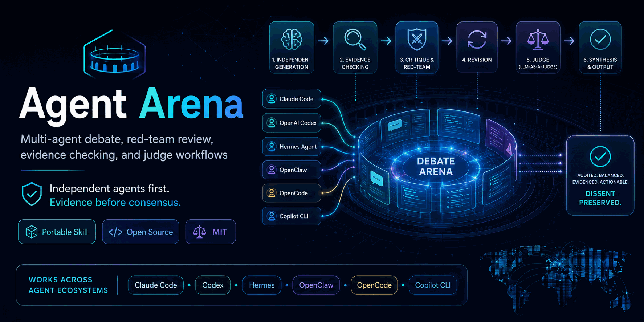Click the checkmark icon in Synthesis & Output
Image resolution: width=644 pixels, height=322 pixels.
600,39
